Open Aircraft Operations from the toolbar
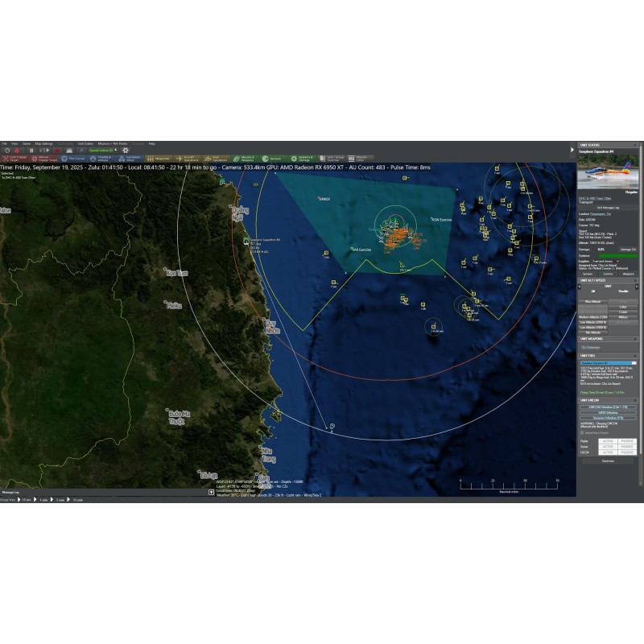The height and width of the screenshot is (644, 644). point(188,159)
